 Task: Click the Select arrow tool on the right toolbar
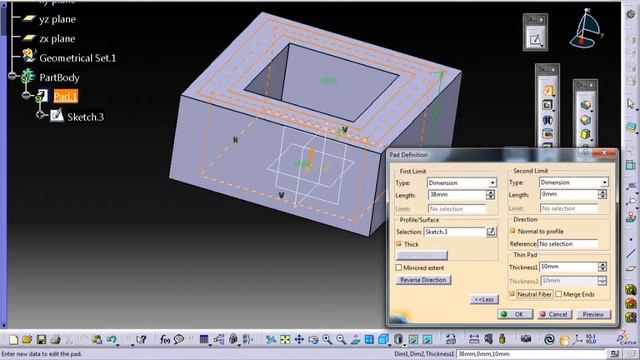point(631,104)
